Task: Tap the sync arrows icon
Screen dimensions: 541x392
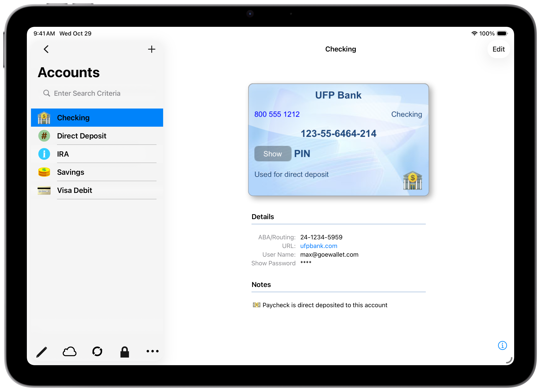Action: [97, 352]
